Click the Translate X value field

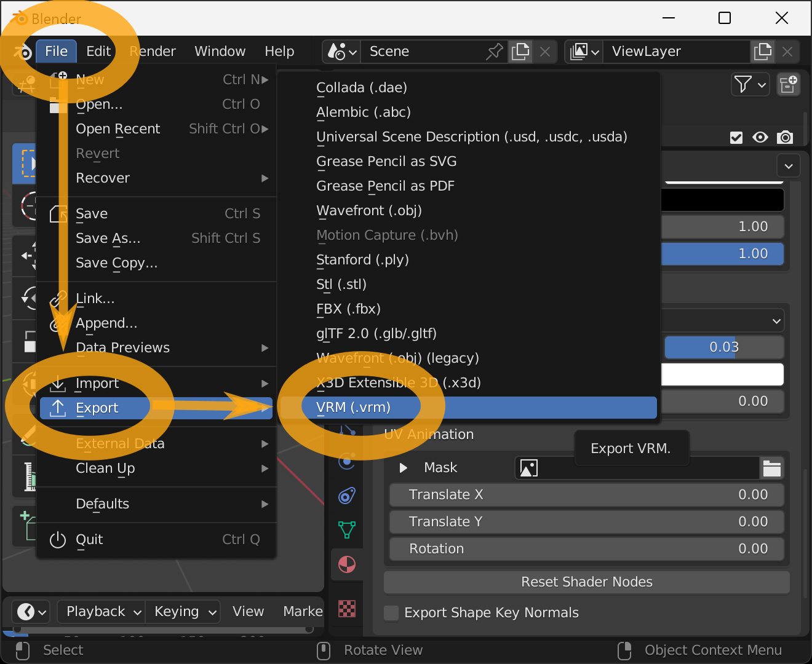pos(587,495)
